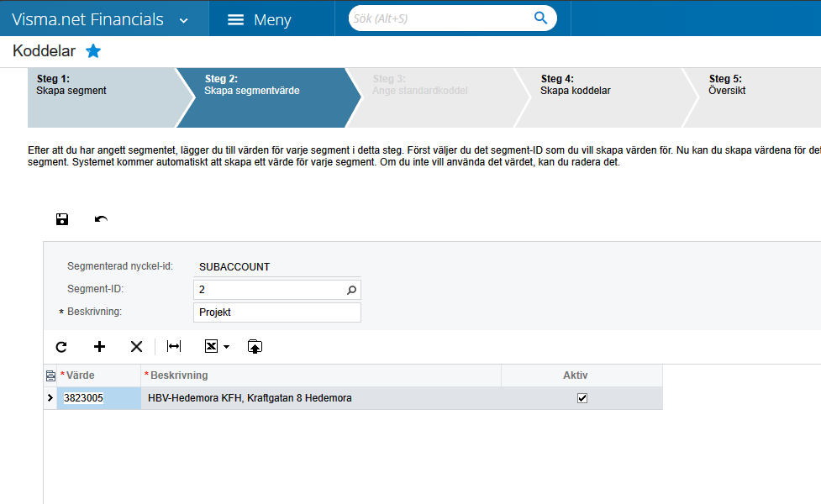Expand the row selector arrow for 3823005
Image resolution: width=821 pixels, height=504 pixels.
(50, 398)
